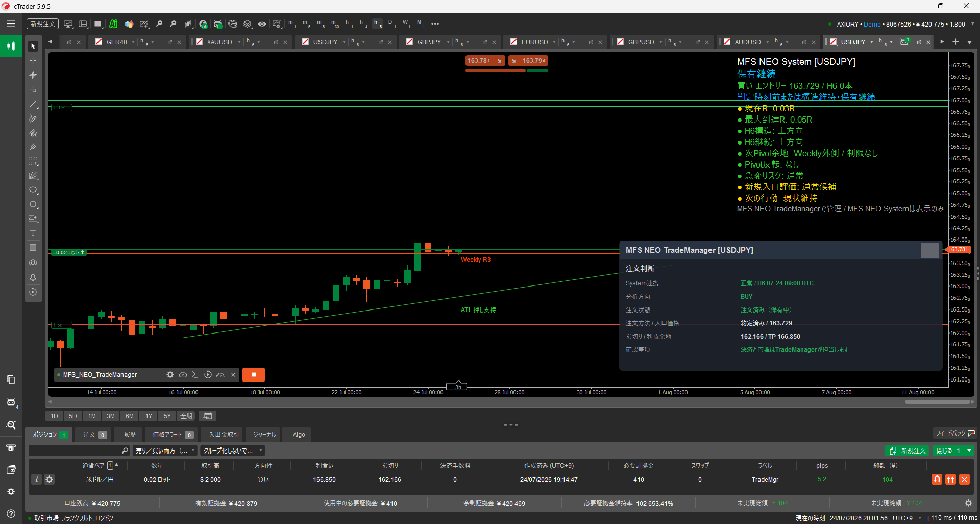Image resolution: width=980 pixels, height=524 pixels.
Task: Open the cBot robot icon in toolbar
Action: point(218,24)
